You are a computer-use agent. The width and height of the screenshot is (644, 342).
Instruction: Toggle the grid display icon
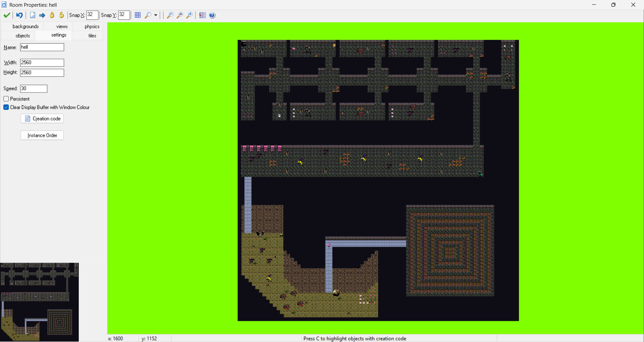point(138,15)
